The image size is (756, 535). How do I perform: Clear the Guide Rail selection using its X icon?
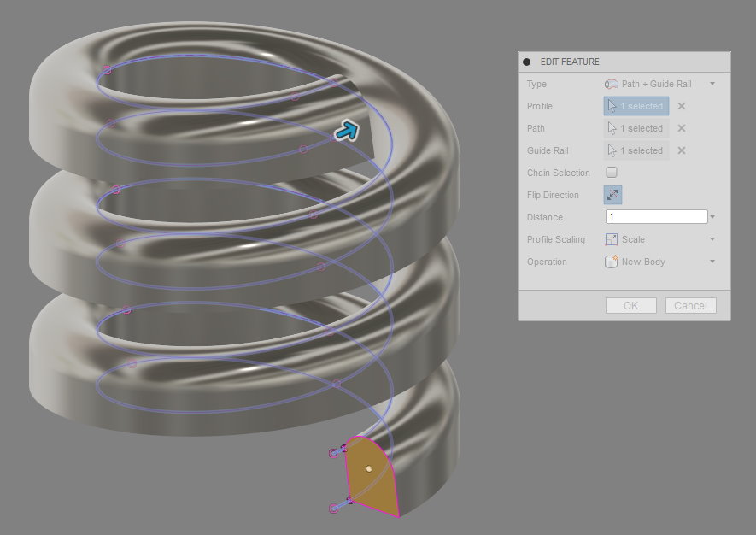[681, 150]
